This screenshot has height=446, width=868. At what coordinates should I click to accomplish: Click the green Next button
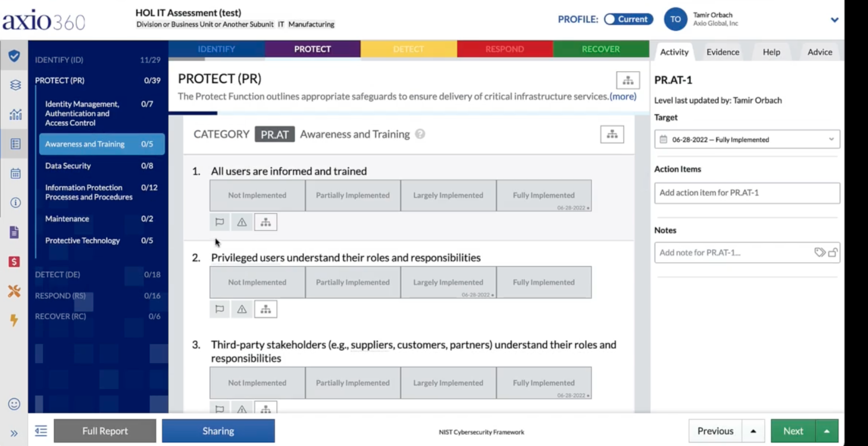pyautogui.click(x=793, y=431)
